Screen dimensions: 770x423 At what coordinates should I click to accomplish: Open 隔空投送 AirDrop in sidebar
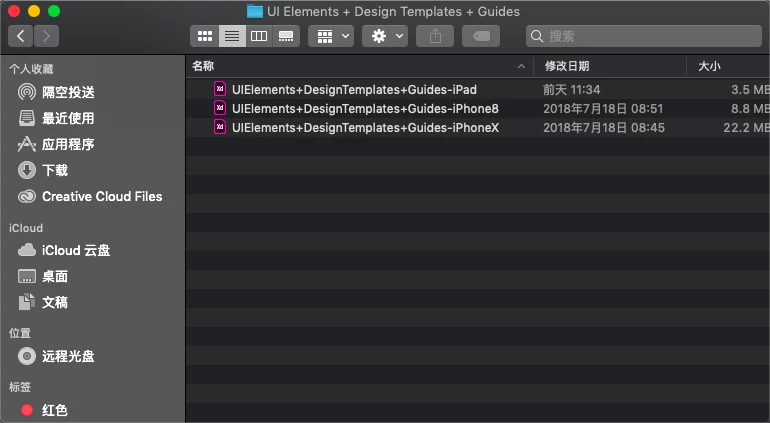(x=68, y=92)
